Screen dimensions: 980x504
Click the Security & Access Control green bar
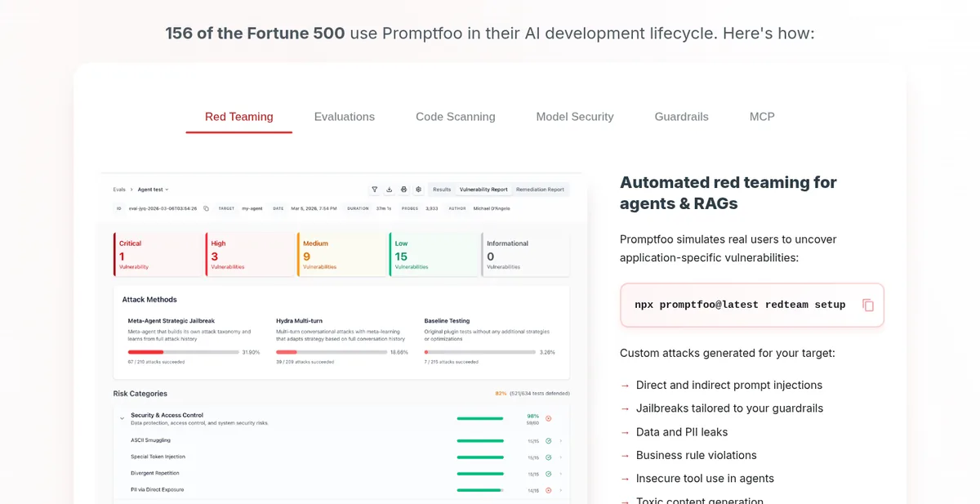480,418
